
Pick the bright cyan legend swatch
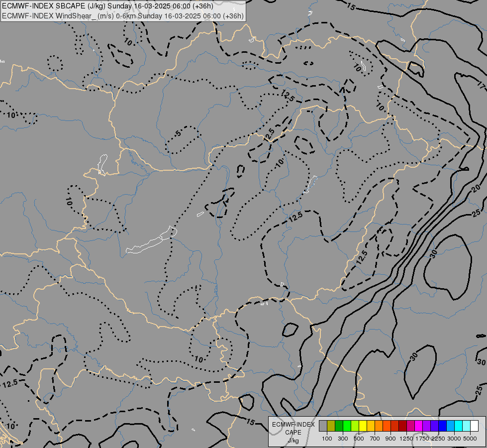(x=459, y=426)
